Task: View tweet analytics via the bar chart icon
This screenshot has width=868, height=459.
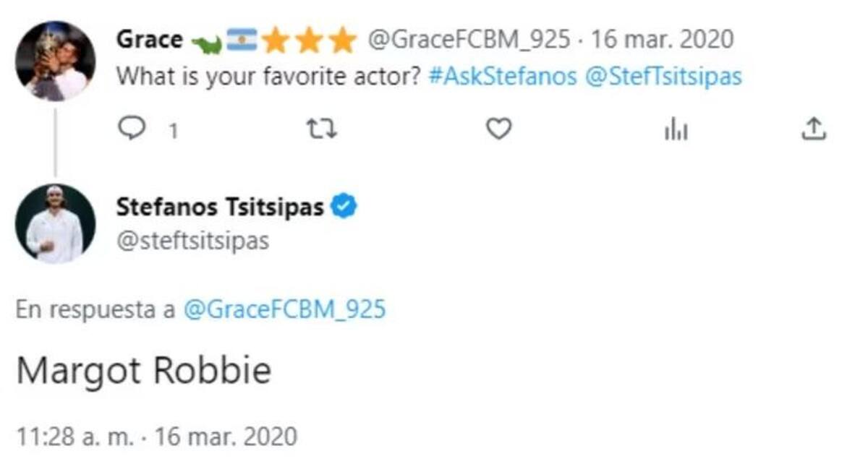Action: [675, 130]
